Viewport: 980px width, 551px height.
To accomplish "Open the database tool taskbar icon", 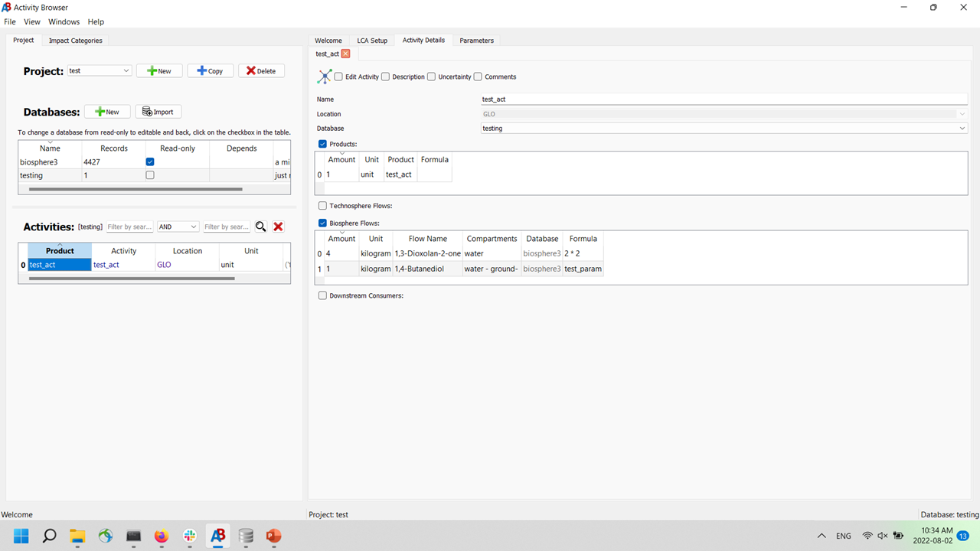I will (x=246, y=536).
